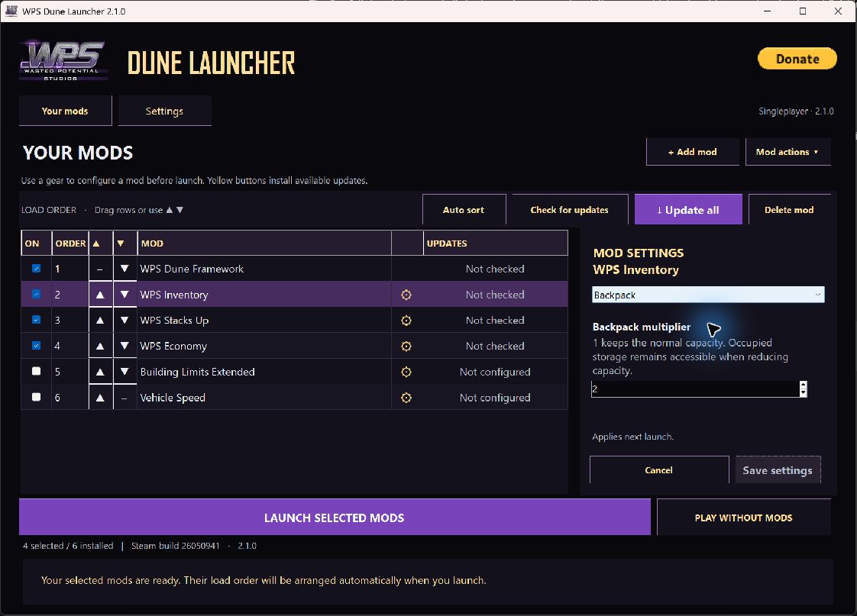Increase the Backpack multiplier with up stepper
The image size is (857, 616).
(x=803, y=385)
